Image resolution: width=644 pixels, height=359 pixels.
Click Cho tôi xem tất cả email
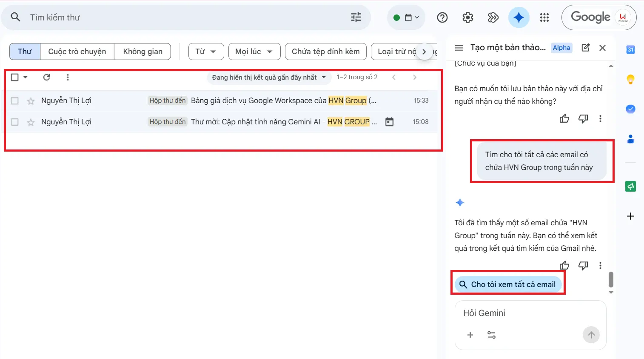coord(508,284)
